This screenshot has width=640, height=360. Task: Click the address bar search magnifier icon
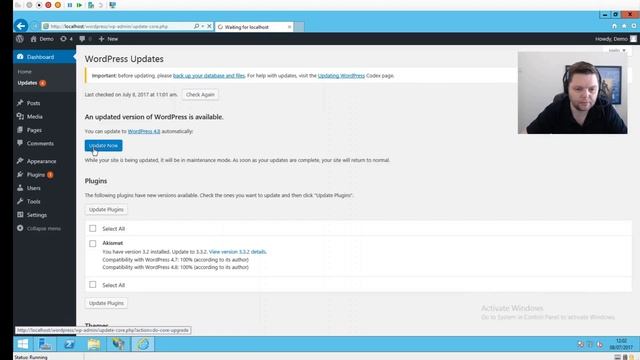(x=196, y=26)
